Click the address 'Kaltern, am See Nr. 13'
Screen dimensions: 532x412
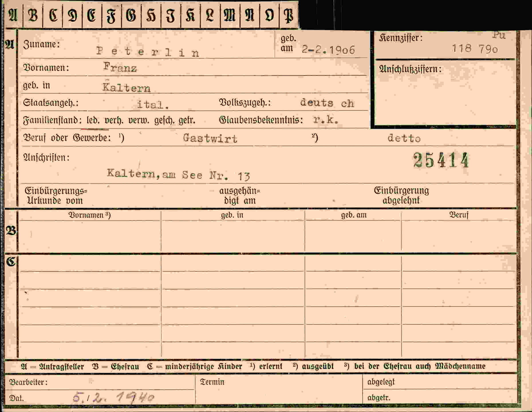[179, 175]
